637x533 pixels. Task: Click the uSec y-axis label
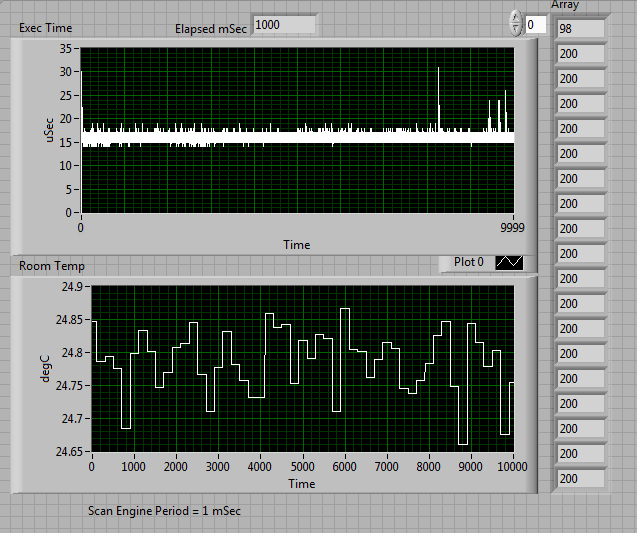point(49,130)
